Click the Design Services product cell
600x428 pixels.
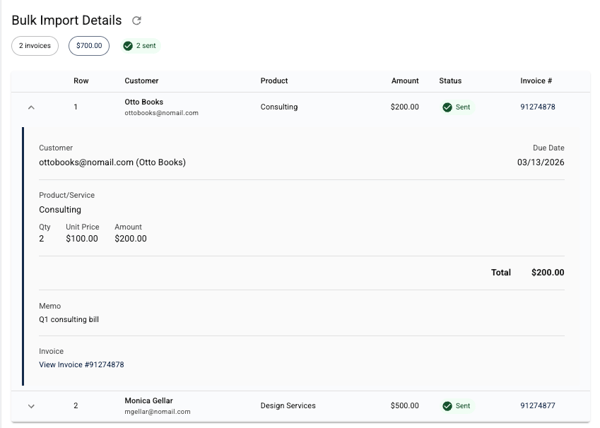(x=288, y=405)
